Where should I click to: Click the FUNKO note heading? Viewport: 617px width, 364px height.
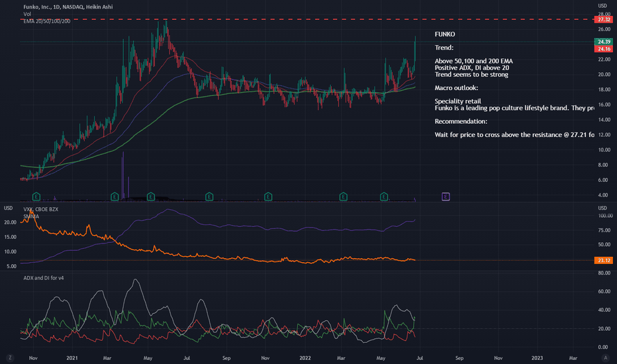click(x=445, y=34)
